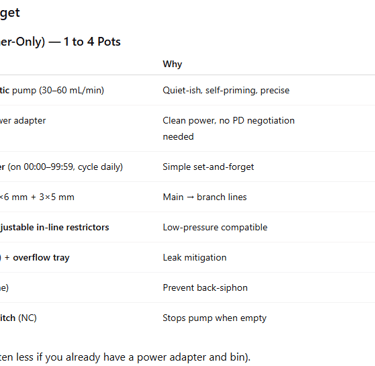Select the 'Simple set-and-forget' cell
This screenshot has width=375, height=366.
click(208, 167)
